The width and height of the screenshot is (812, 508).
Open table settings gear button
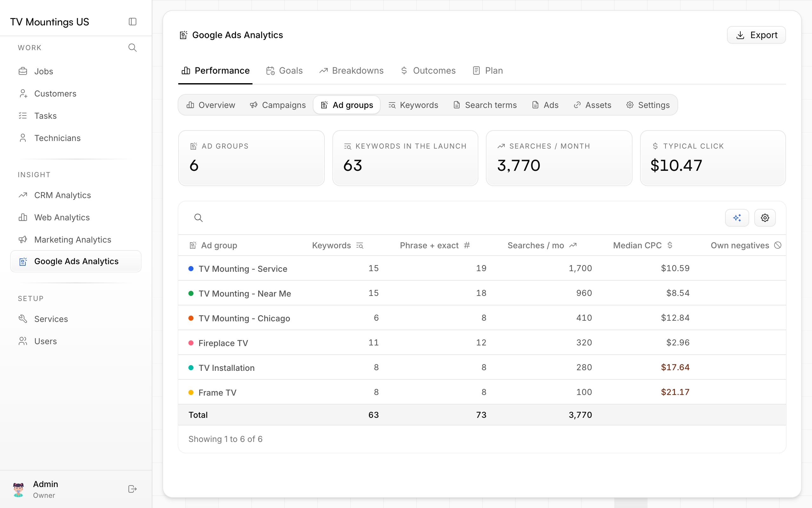pyautogui.click(x=765, y=218)
